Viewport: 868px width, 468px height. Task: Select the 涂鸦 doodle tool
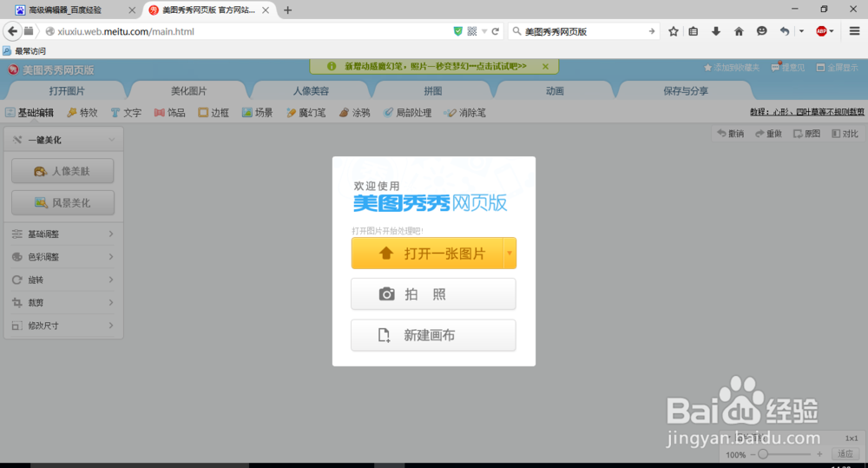[x=355, y=112]
